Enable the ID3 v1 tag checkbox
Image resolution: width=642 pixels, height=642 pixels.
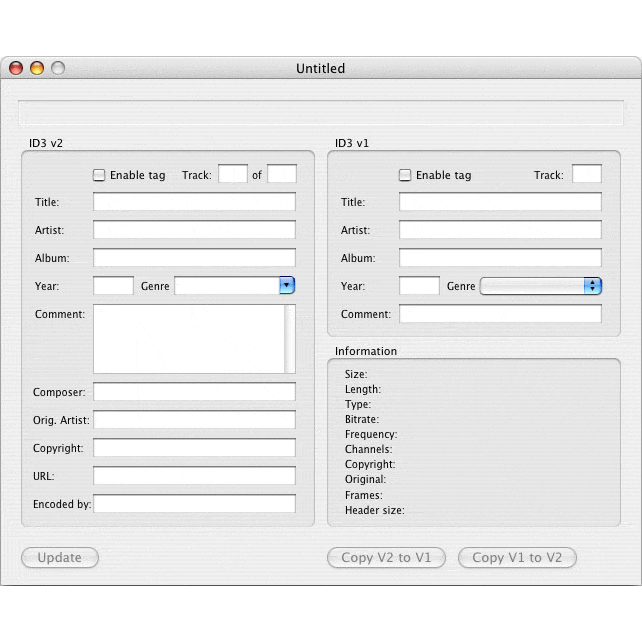point(405,175)
